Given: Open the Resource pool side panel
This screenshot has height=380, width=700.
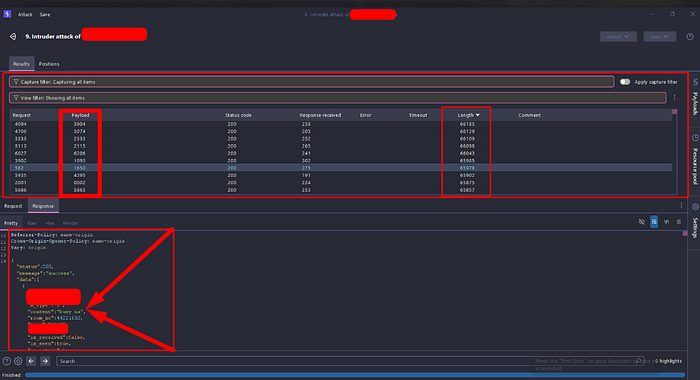Looking at the screenshot, I should tap(695, 160).
